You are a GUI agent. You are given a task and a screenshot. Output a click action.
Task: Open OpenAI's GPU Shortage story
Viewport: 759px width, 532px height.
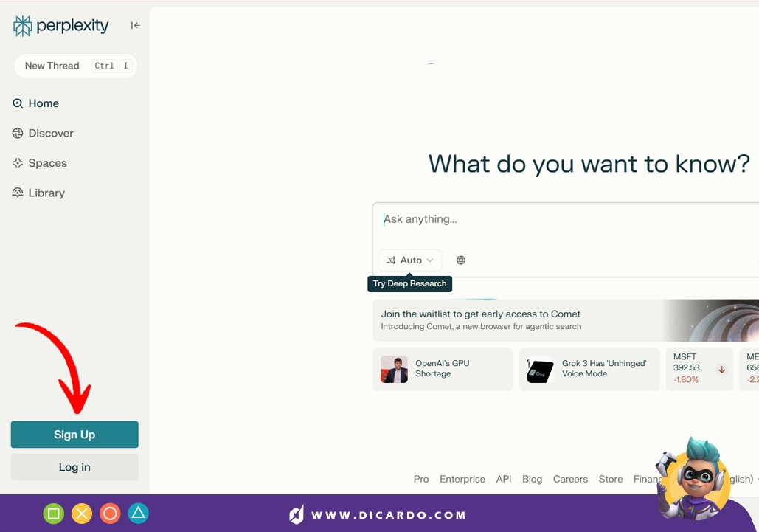tap(443, 369)
